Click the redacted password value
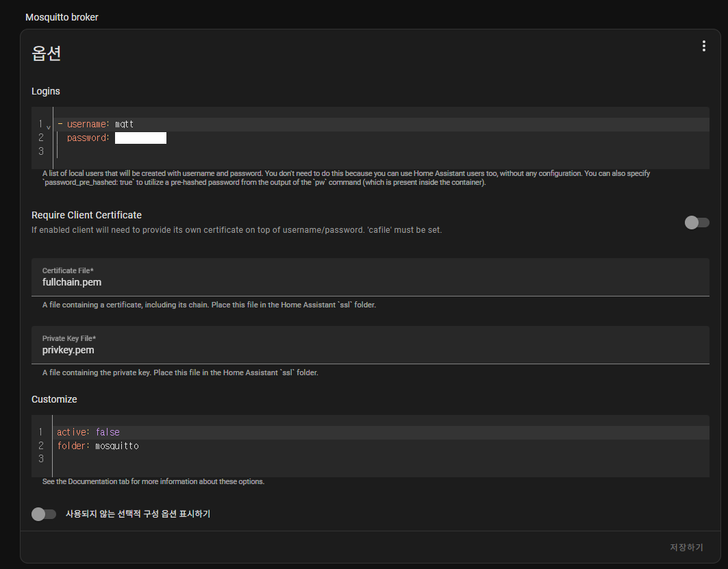Screen dimensions: 728x569 coord(140,138)
